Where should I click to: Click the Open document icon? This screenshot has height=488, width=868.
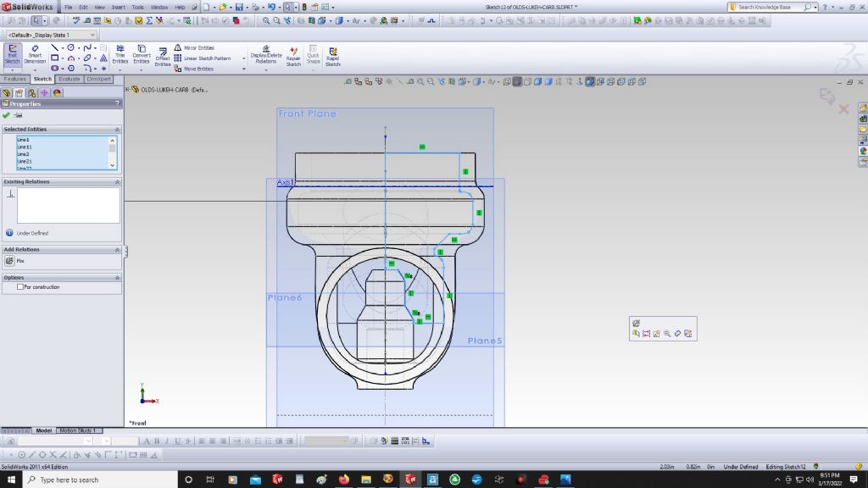223,7
